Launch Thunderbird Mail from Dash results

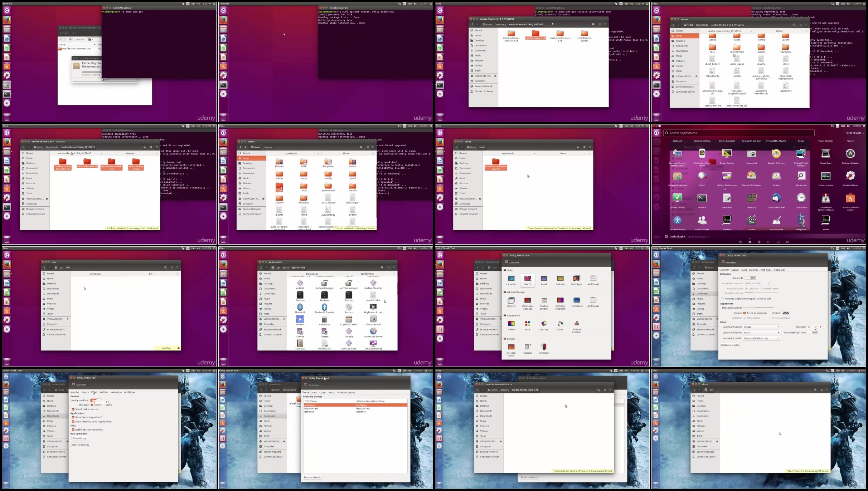776,201
